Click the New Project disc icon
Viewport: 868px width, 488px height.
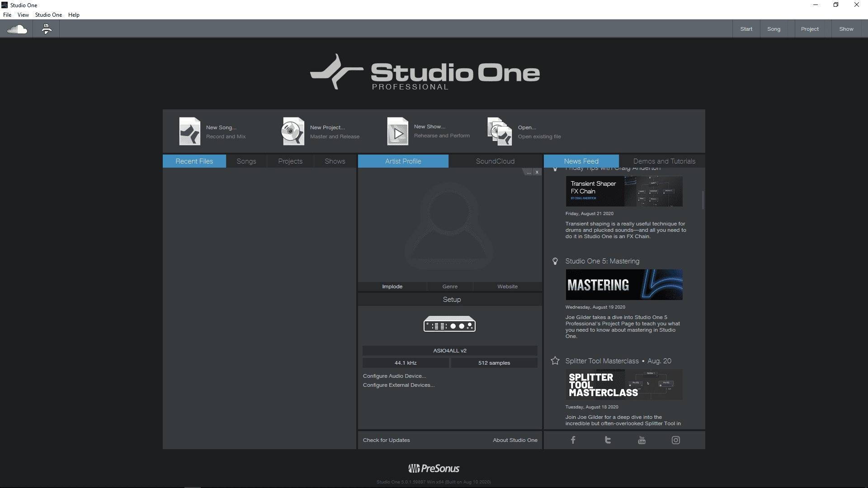293,131
